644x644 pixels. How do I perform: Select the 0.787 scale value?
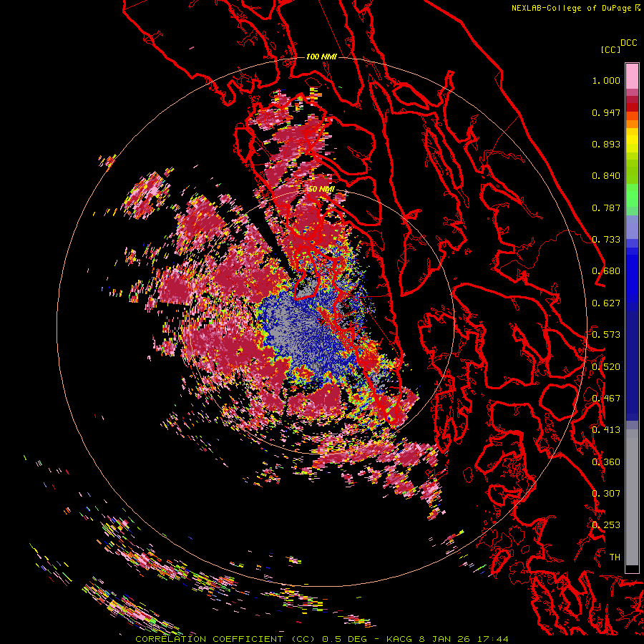[606, 208]
